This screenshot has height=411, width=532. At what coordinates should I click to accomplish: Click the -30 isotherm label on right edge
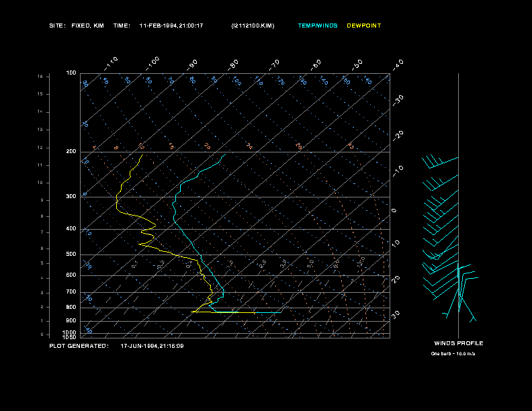(x=398, y=101)
